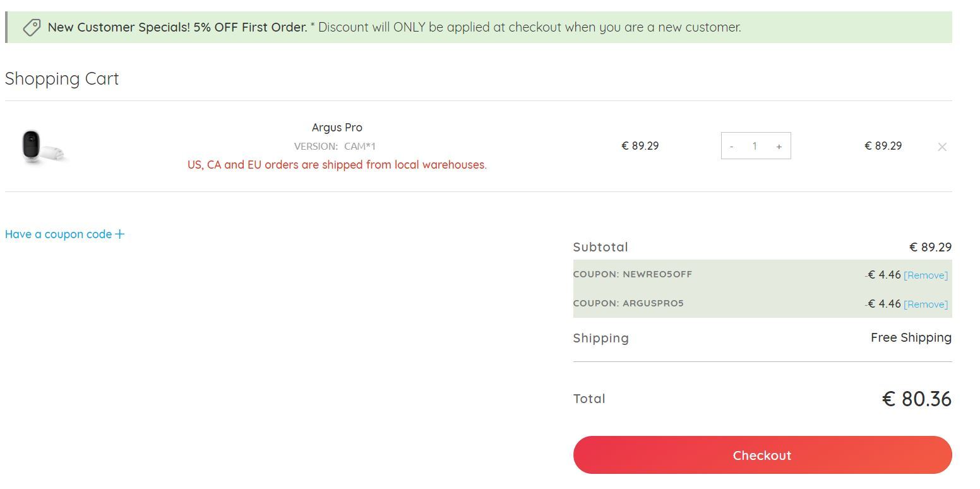Open the Argus Pro product name link
980x489 pixels.
coord(337,127)
